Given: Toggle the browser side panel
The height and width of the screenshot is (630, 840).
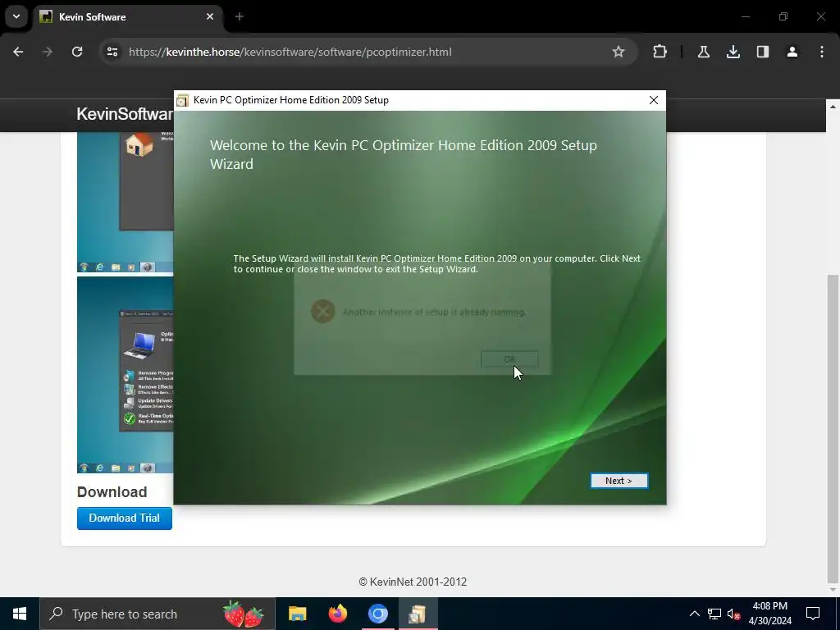Looking at the screenshot, I should tap(762, 52).
